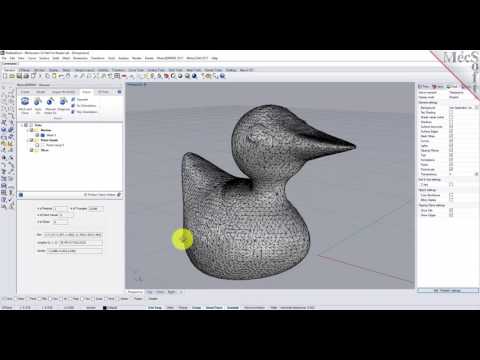The width and height of the screenshot is (480, 360).
Task: Toggle Ortho in status bar
Action: click(170, 307)
